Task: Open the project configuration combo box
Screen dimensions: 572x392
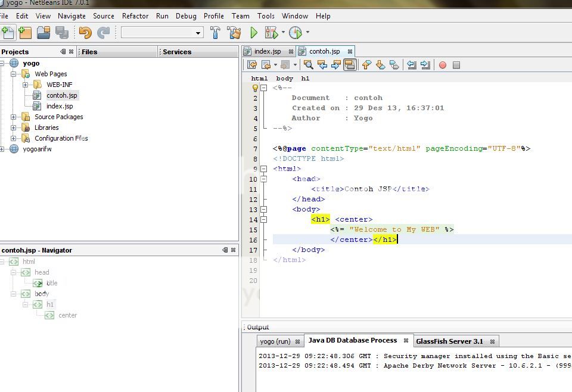Action: (162, 33)
